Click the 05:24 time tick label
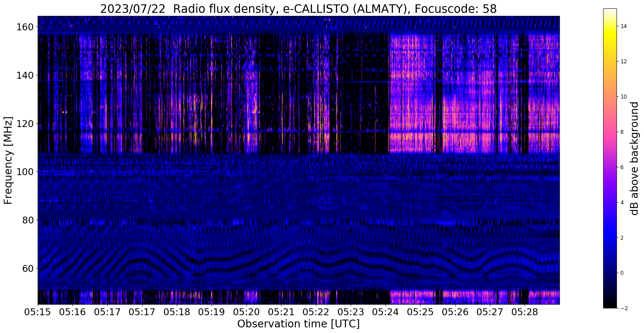This screenshot has width=644, height=333. coord(386,312)
